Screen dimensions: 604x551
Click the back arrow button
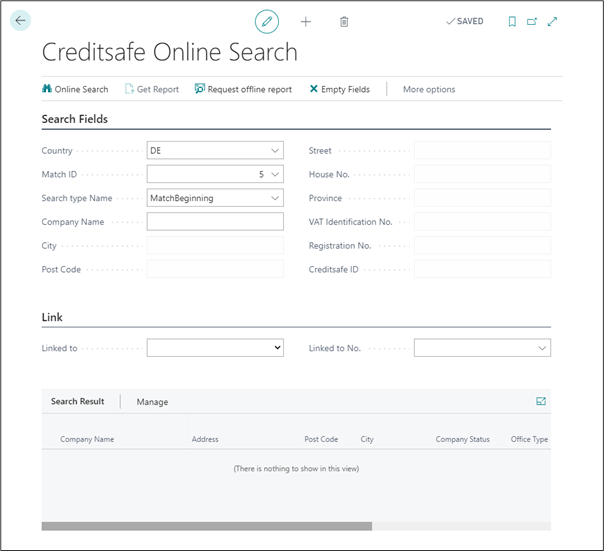21,20
